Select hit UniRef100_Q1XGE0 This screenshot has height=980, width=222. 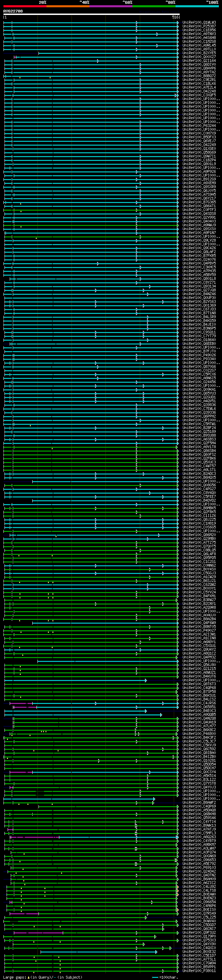pos(199,148)
